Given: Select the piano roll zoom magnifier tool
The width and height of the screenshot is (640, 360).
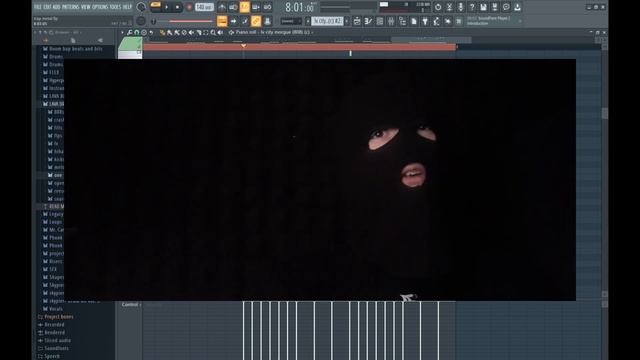Looking at the screenshot, I should pos(213,32).
